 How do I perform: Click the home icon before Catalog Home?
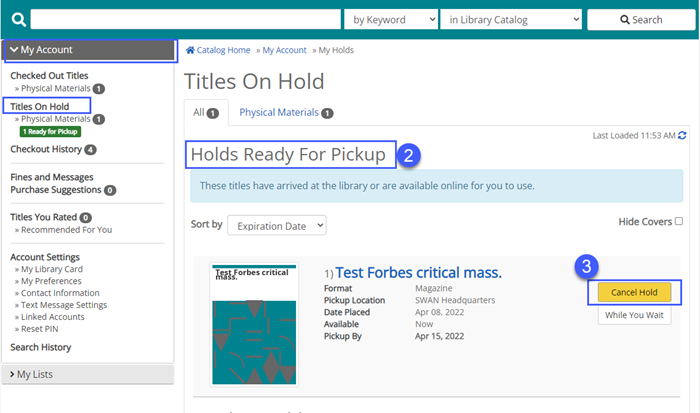(190, 50)
